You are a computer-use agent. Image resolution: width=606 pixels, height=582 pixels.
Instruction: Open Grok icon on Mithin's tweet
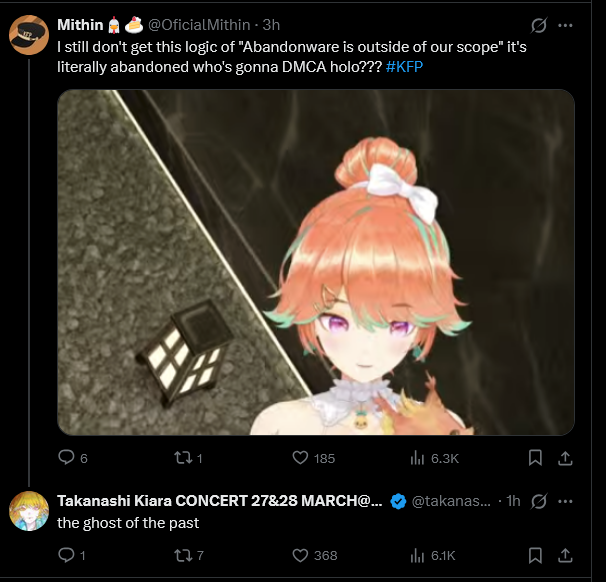coord(538,26)
